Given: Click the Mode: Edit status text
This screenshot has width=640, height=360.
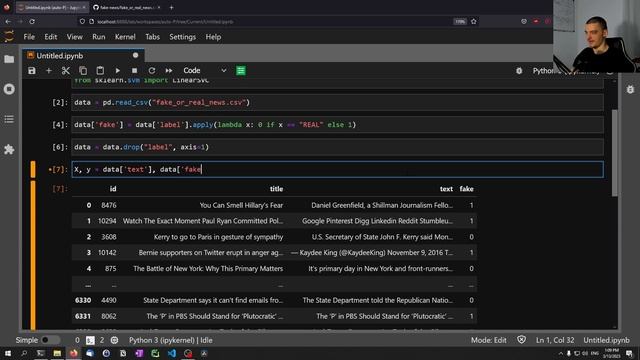Looking at the screenshot, I should tap(489, 340).
